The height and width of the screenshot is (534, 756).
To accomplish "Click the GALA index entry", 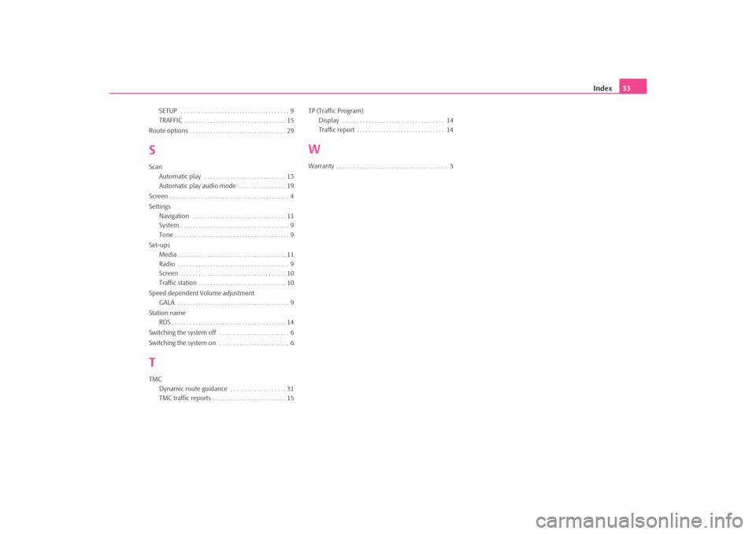I will pyautogui.click(x=166, y=303).
